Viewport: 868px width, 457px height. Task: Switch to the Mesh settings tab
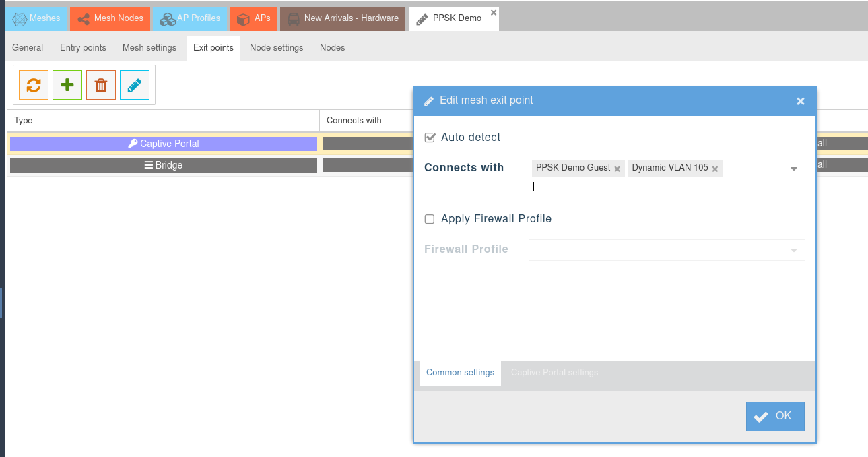pos(149,48)
